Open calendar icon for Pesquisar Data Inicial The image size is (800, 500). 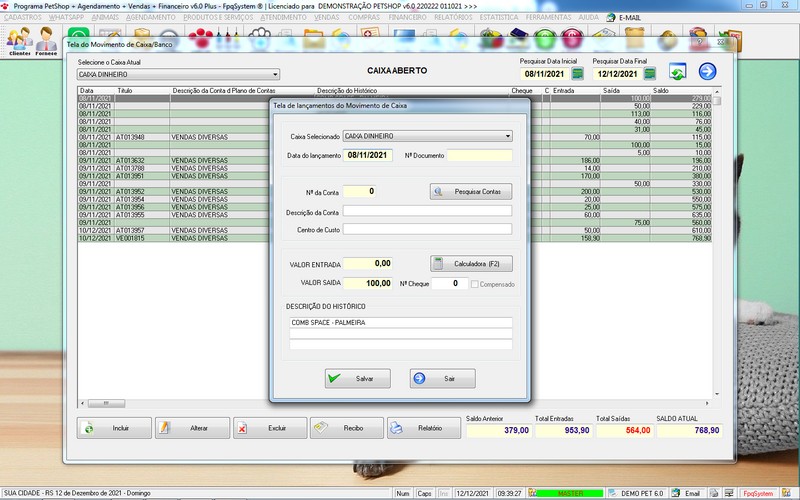[x=578, y=74]
